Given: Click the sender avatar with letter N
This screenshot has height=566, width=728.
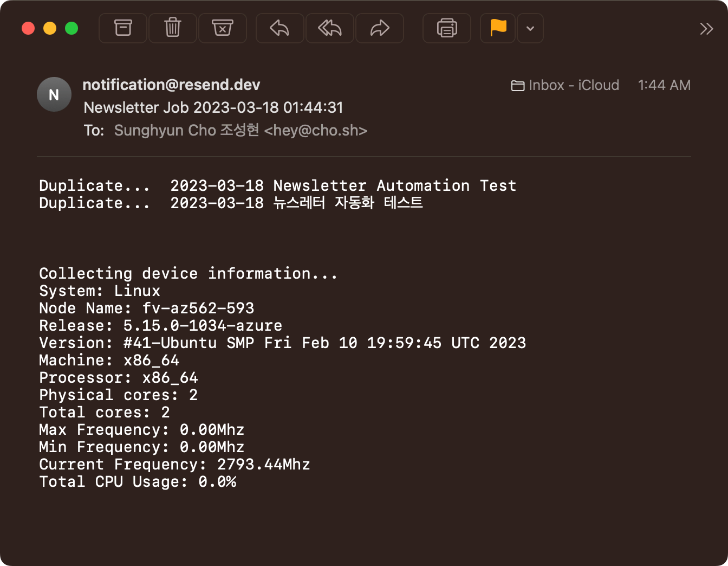Looking at the screenshot, I should (x=54, y=95).
